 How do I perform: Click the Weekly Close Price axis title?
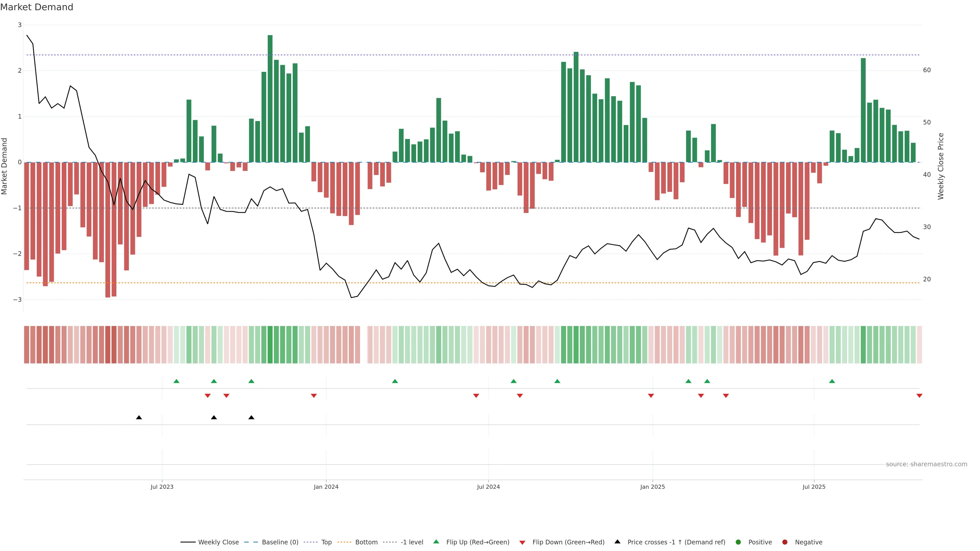941,166
